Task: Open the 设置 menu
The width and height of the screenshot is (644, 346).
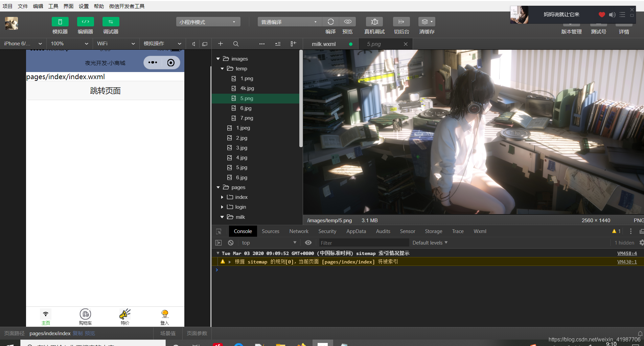Action: click(x=84, y=6)
